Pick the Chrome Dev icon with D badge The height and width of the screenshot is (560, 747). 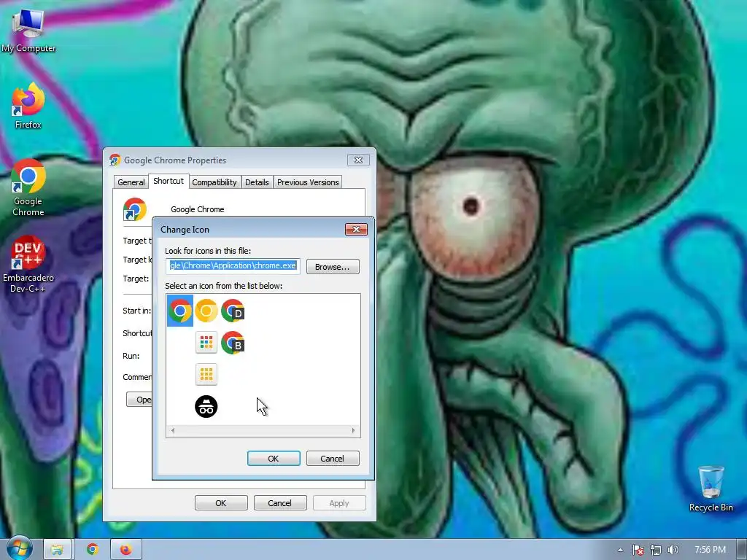pyautogui.click(x=233, y=311)
